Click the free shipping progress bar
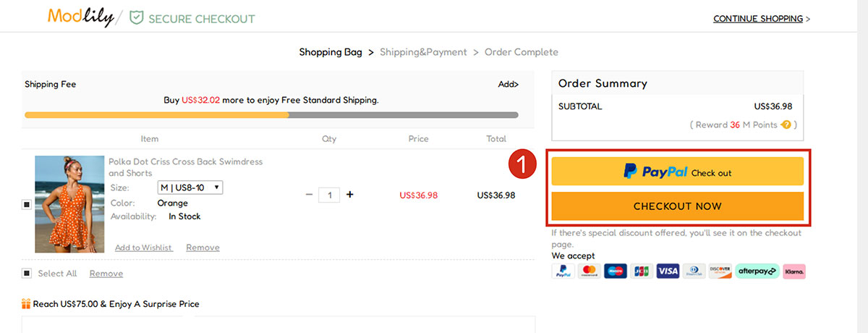 click(271, 114)
